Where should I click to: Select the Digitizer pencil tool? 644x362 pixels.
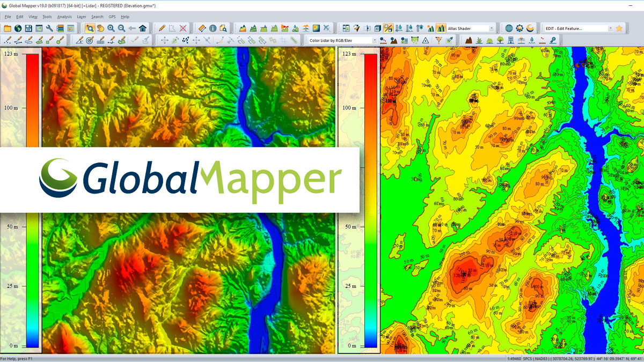(x=163, y=27)
